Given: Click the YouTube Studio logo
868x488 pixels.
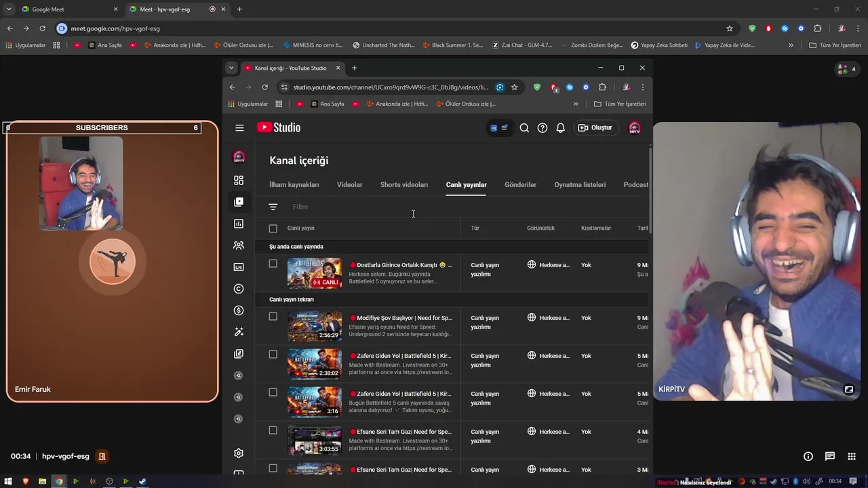Looking at the screenshot, I should 278,127.
